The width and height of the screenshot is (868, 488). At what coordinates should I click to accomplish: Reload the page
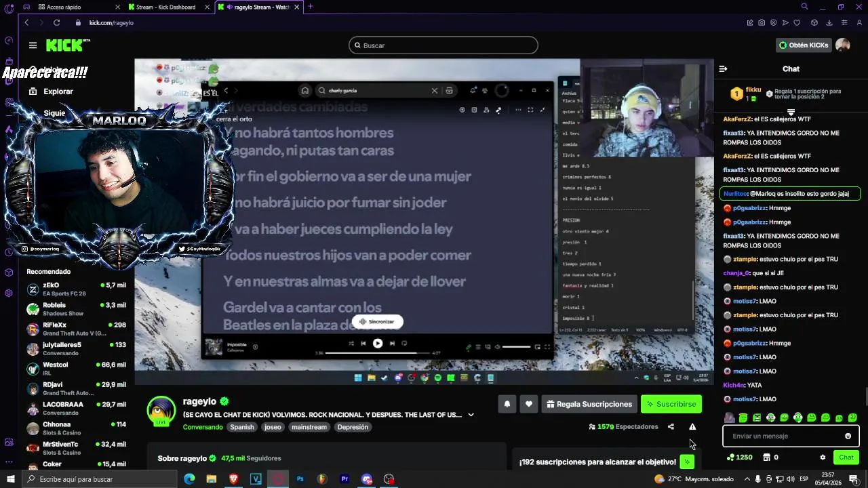pyautogui.click(x=57, y=22)
